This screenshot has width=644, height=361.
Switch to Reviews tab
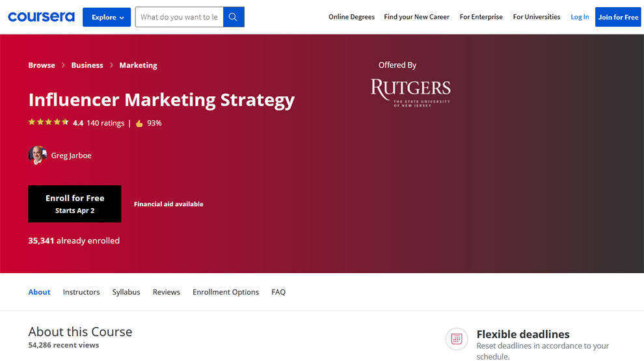tap(167, 292)
